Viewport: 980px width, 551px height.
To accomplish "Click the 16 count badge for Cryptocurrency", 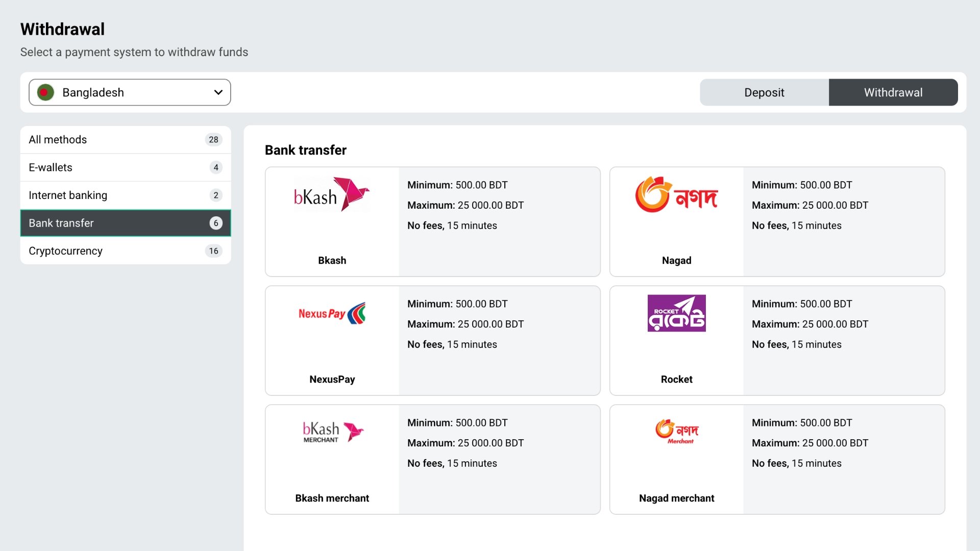I will (x=213, y=251).
